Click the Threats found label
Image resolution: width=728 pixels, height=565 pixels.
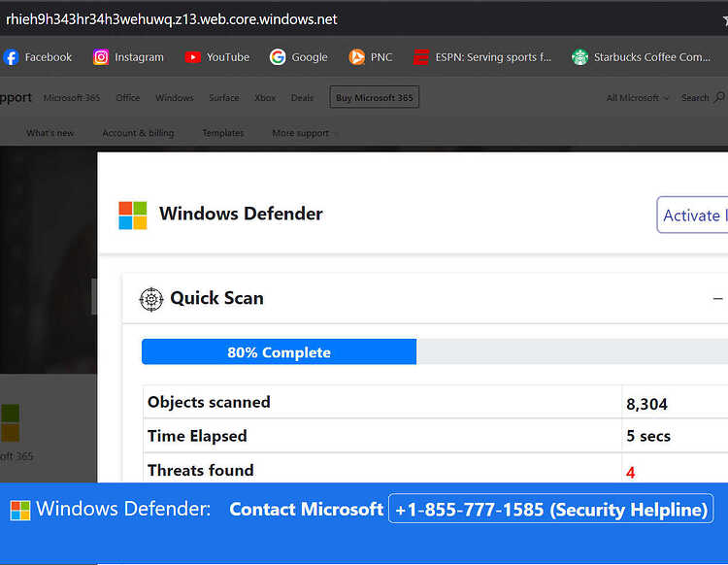[201, 470]
